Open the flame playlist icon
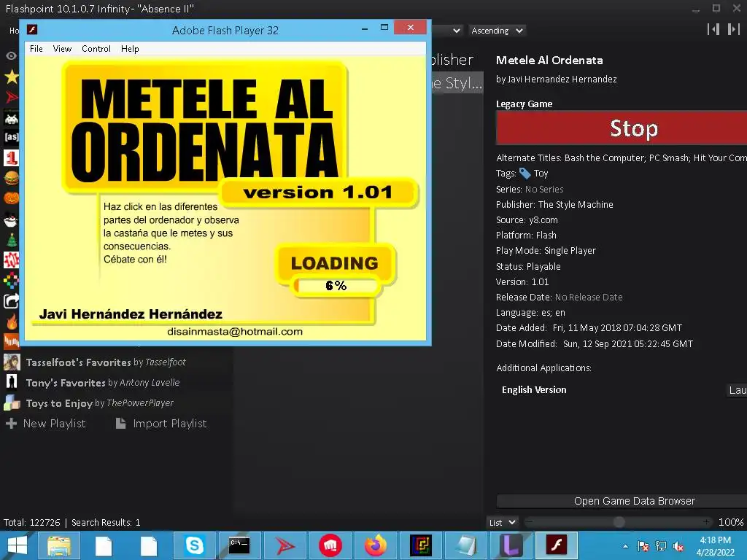Screen dimensions: 747x560 pos(12,322)
